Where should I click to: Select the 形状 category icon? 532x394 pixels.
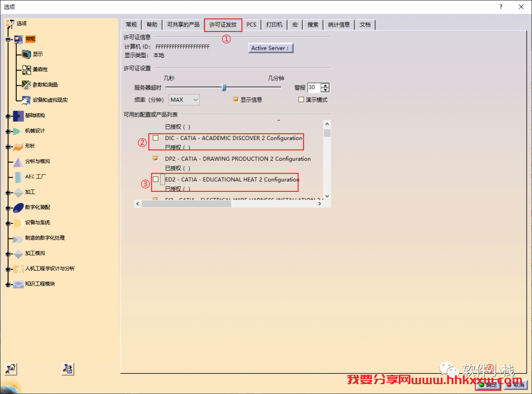[x=18, y=146]
